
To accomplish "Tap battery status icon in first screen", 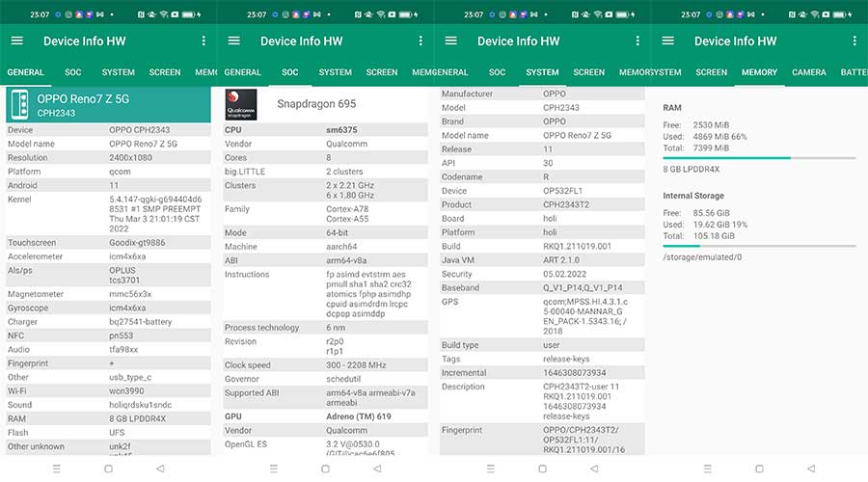I will pos(188,14).
